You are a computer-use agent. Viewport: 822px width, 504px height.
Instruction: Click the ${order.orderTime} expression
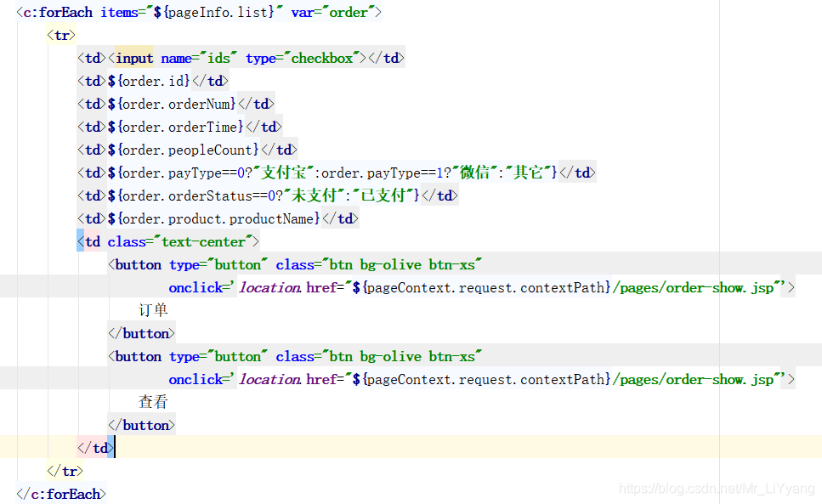(176, 127)
